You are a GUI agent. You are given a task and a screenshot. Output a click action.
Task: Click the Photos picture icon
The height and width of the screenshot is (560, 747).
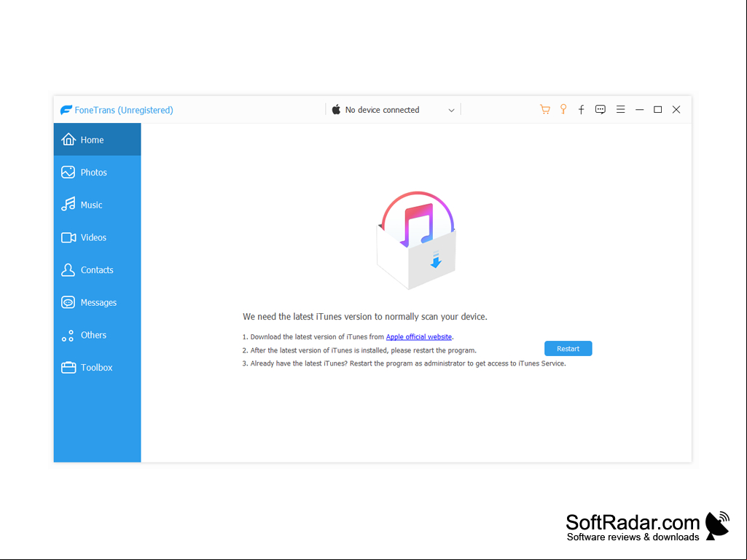68,172
